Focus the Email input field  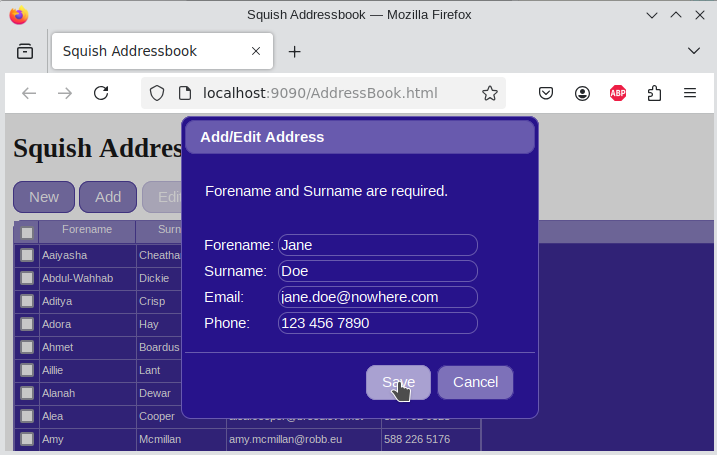(x=378, y=297)
